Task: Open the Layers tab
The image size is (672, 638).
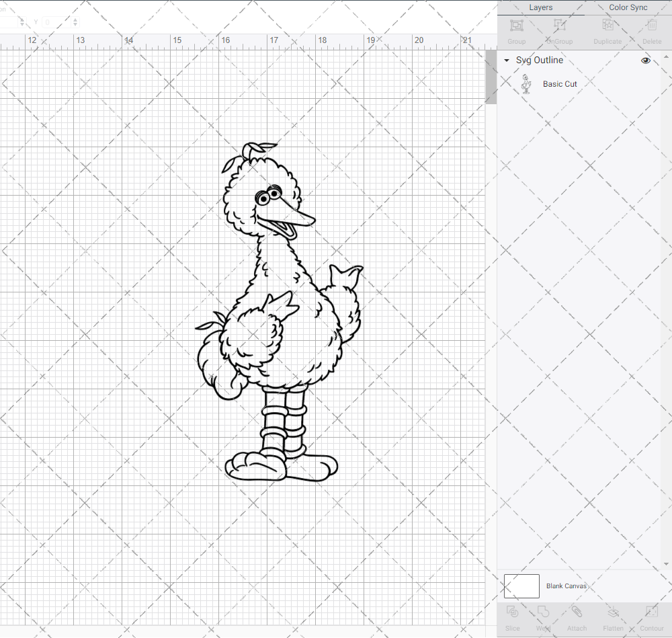Action: (x=540, y=7)
